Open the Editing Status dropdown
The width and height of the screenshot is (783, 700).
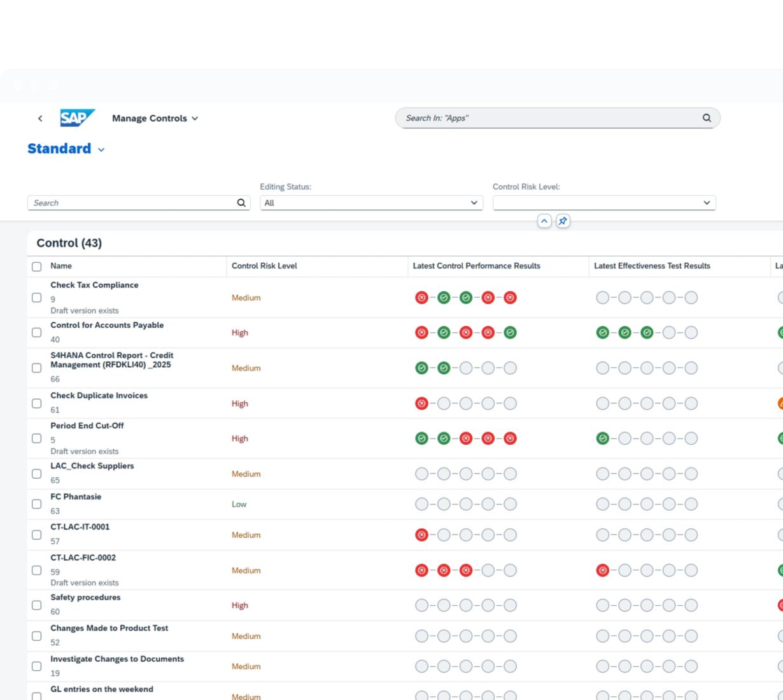474,203
